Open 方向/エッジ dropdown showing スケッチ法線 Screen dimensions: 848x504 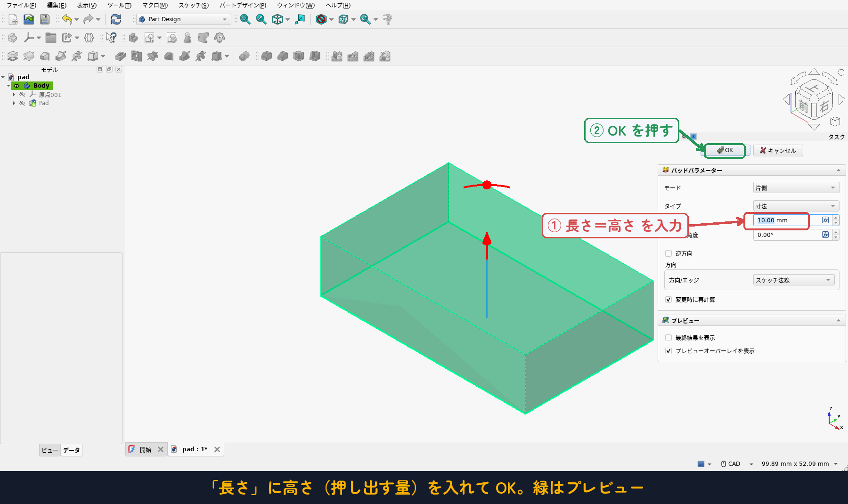794,280
